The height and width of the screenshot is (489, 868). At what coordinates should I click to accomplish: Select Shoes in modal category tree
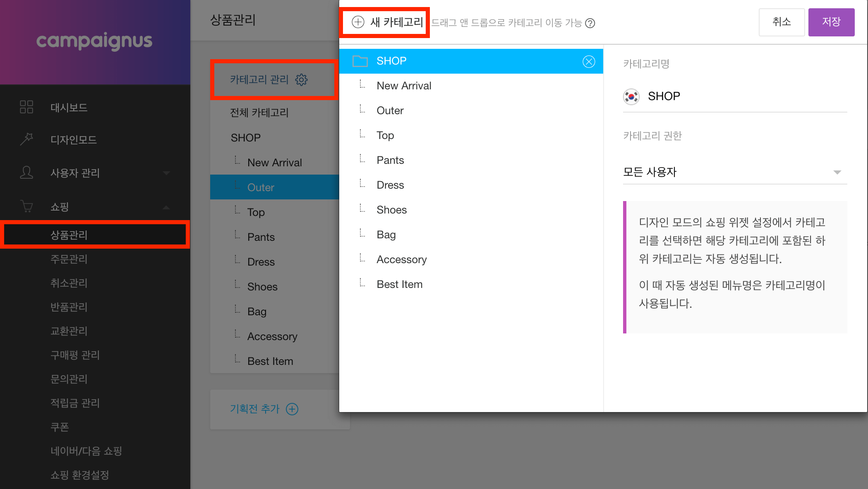471,210
